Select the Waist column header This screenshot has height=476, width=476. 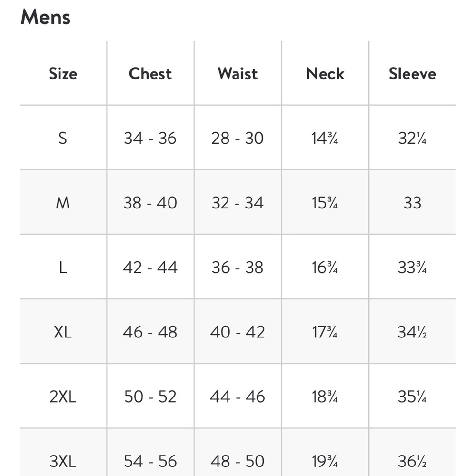[238, 74]
